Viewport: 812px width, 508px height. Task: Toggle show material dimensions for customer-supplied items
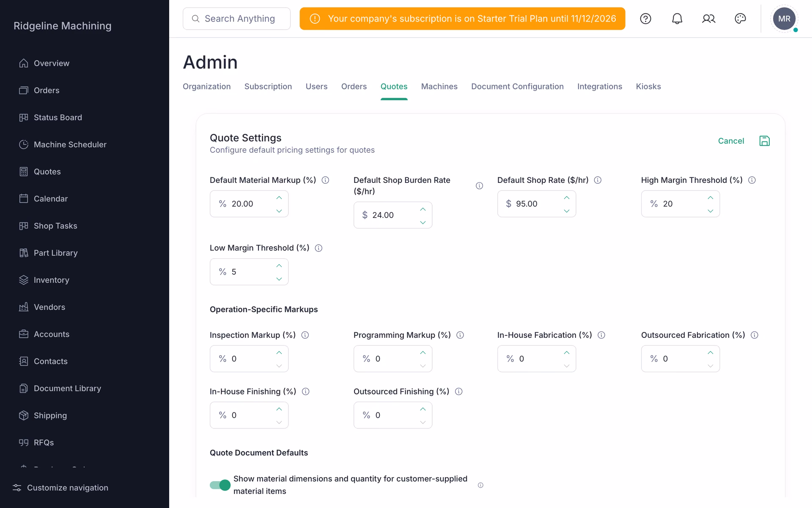[220, 485]
